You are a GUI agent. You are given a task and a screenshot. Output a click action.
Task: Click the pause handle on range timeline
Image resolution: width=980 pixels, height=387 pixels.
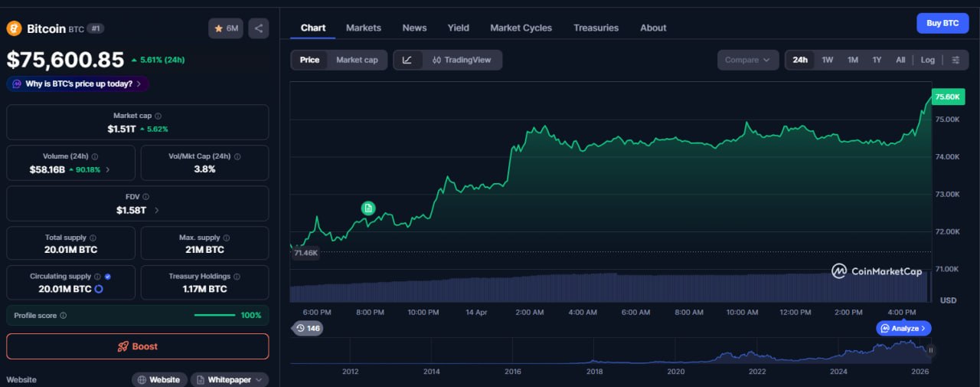931,350
